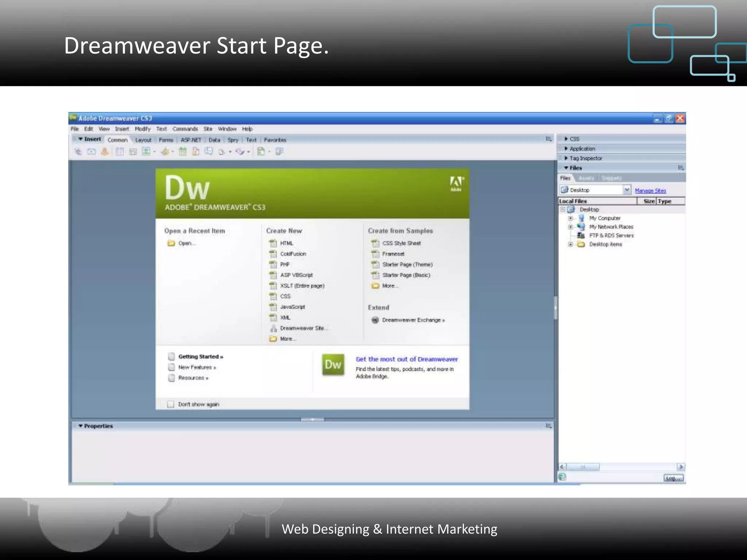Click the Hyperlink insert icon
747x560 pixels.
[x=78, y=152]
